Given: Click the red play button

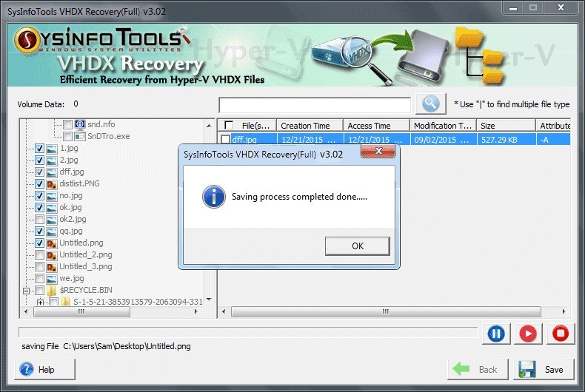Looking at the screenshot, I should [x=528, y=334].
